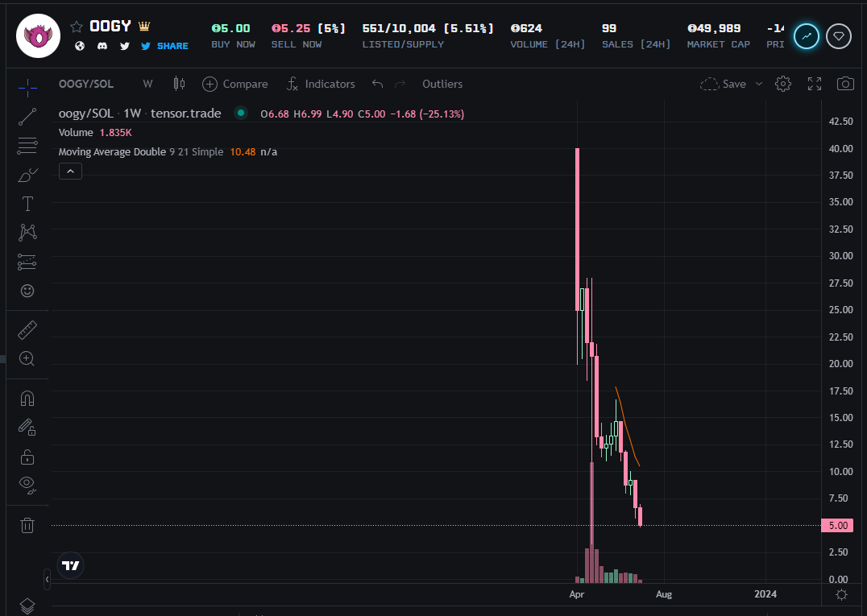Screen dimensions: 867x616
Task: Select the crosshair cursor tool
Action: pos(27,87)
